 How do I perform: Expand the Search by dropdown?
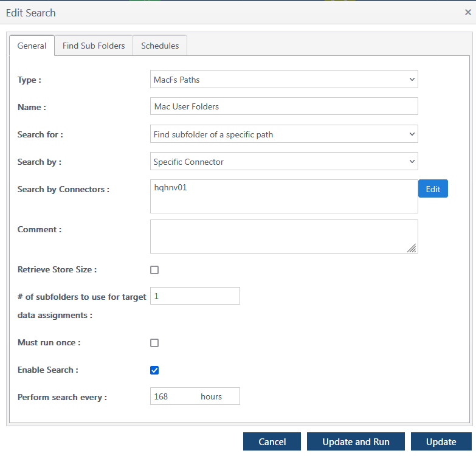point(284,162)
